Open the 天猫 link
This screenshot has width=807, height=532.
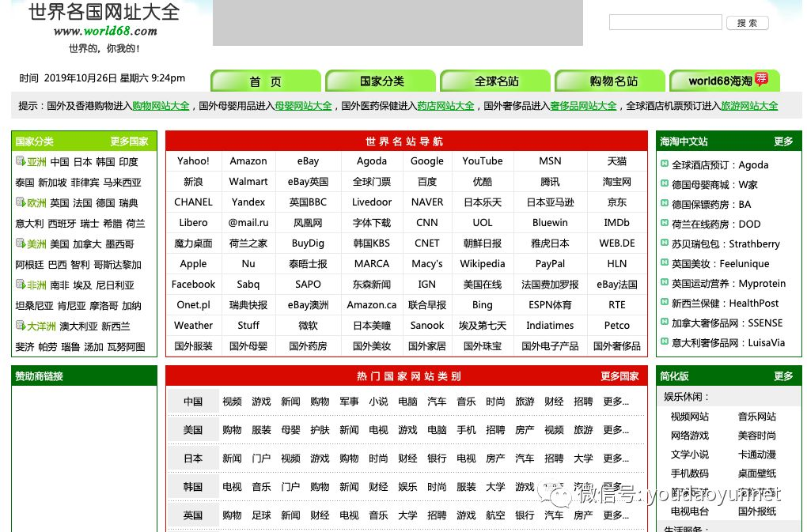(x=616, y=161)
